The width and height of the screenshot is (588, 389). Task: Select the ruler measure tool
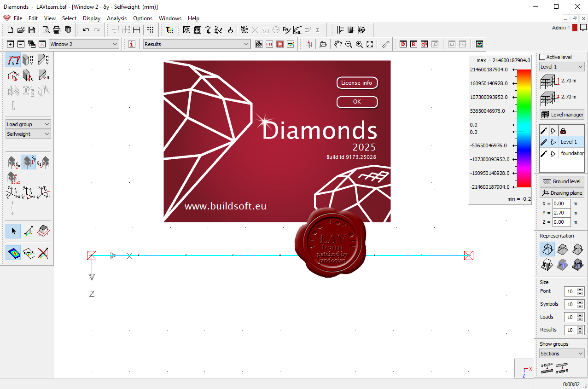tap(386, 44)
